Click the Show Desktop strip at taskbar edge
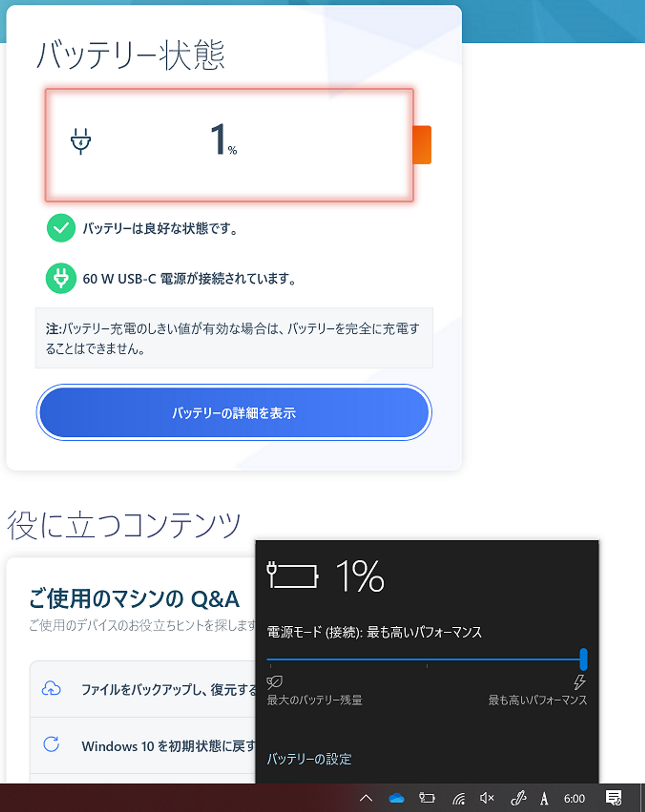 pos(642,798)
